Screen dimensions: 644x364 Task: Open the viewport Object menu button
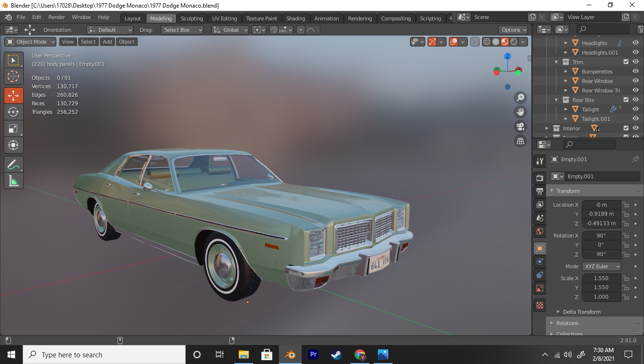[x=127, y=42]
